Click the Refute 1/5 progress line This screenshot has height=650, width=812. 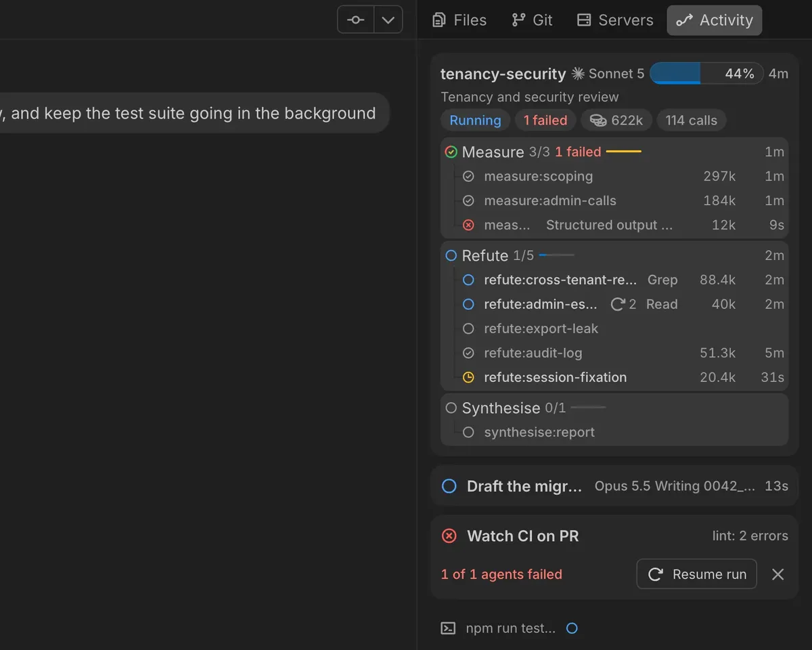(x=556, y=255)
